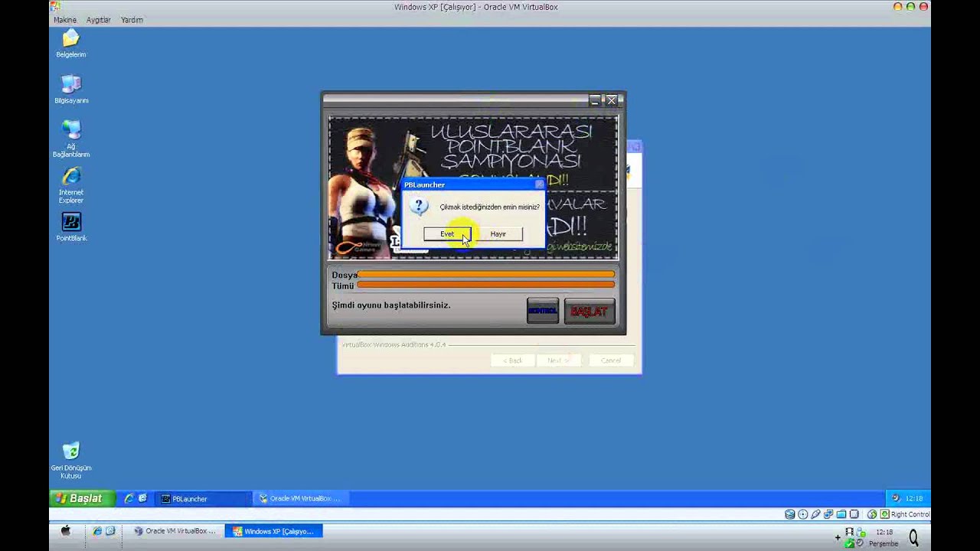Click the XP quick launch Internet Explorer icon
Viewport: 980px width, 551px height.
coord(129,498)
